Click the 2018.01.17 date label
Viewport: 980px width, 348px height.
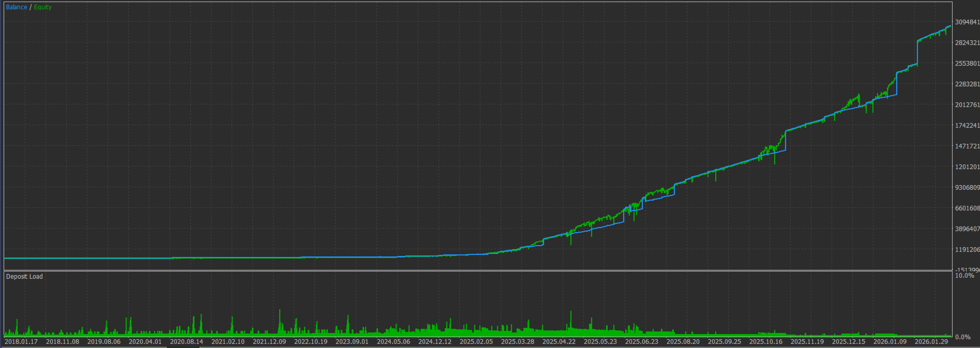click(21, 342)
